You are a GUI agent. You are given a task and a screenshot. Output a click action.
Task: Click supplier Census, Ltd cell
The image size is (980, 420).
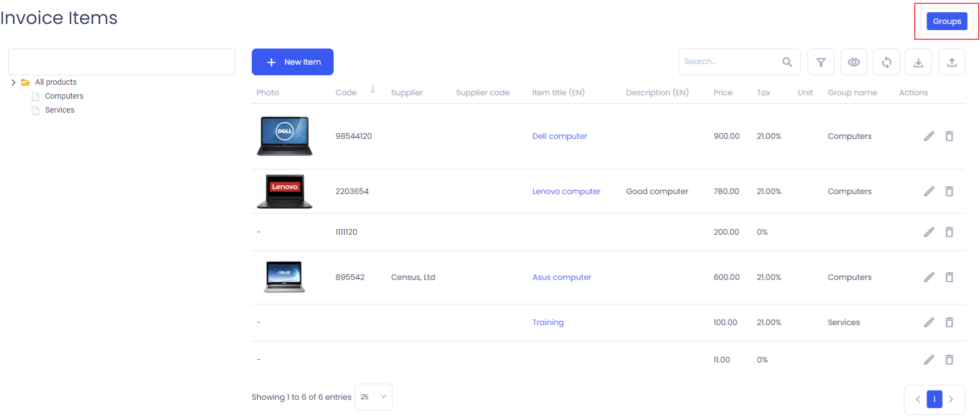pyautogui.click(x=413, y=277)
